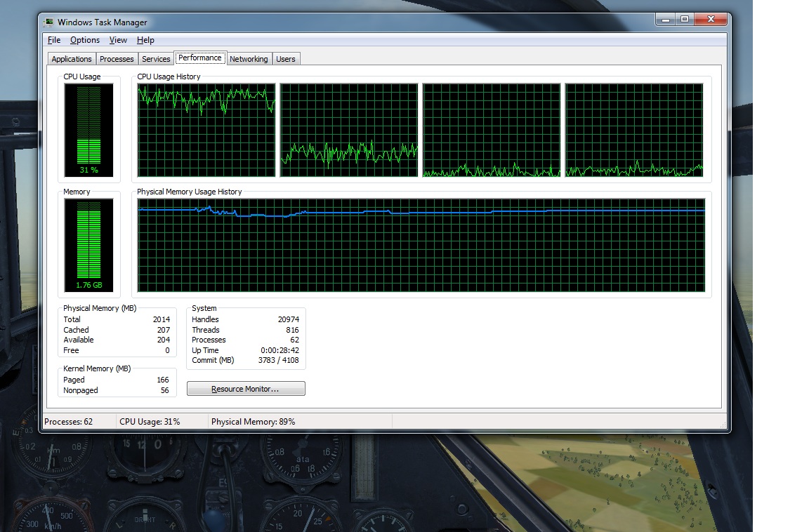Open the File menu
The height and width of the screenshot is (532, 809).
54,40
